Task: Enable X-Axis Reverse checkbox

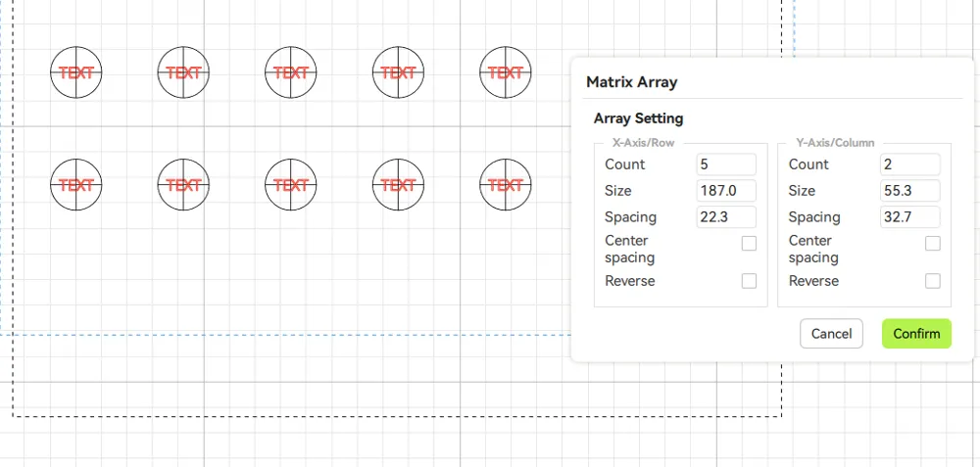Action: (749, 281)
